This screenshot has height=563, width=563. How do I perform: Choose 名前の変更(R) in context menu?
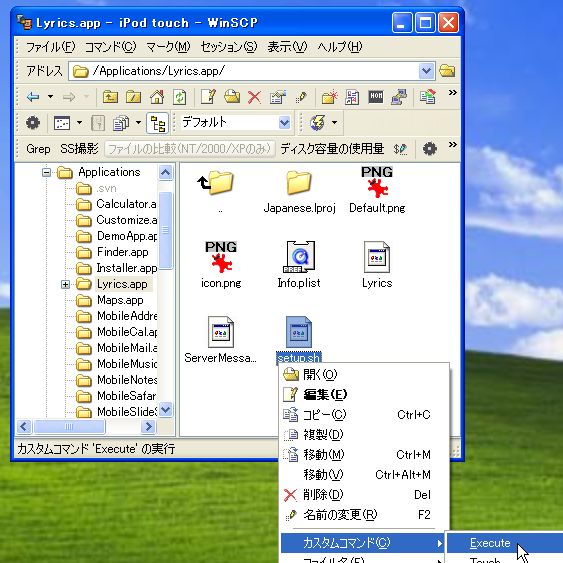point(364,515)
